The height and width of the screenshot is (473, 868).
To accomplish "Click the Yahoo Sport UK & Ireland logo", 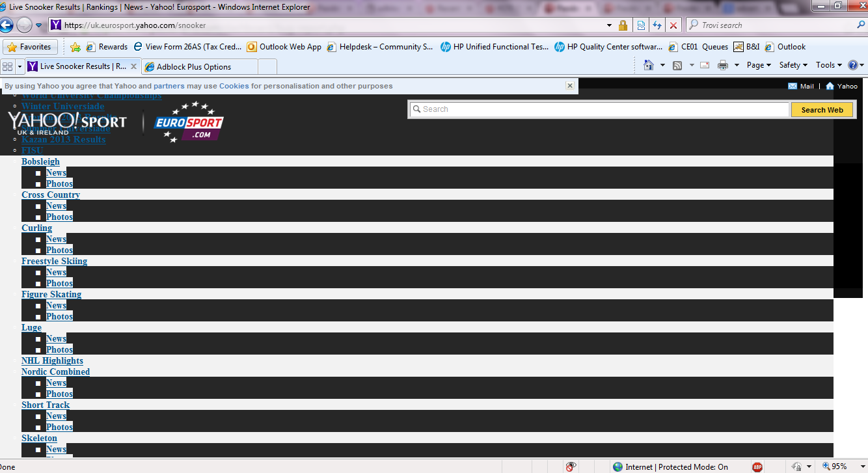I will [x=67, y=122].
